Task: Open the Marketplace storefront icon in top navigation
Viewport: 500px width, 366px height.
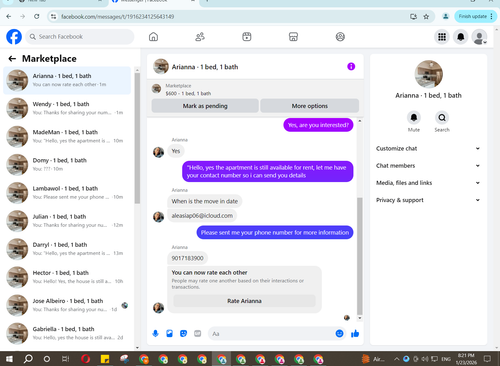Action: pyautogui.click(x=293, y=37)
